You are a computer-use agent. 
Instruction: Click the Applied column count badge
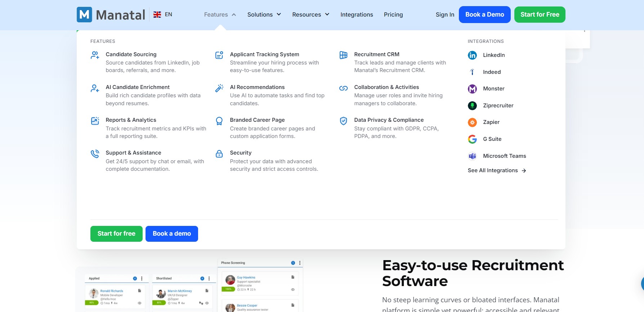[x=135, y=278]
